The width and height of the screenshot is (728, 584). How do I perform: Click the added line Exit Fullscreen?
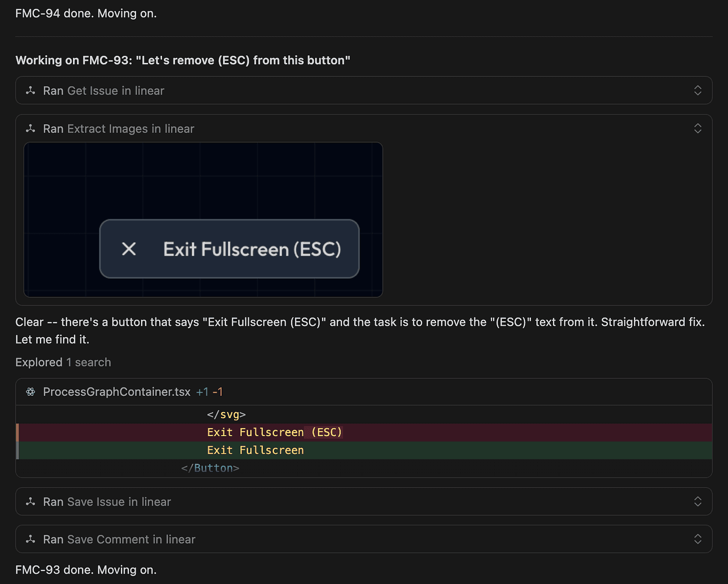(x=364, y=450)
